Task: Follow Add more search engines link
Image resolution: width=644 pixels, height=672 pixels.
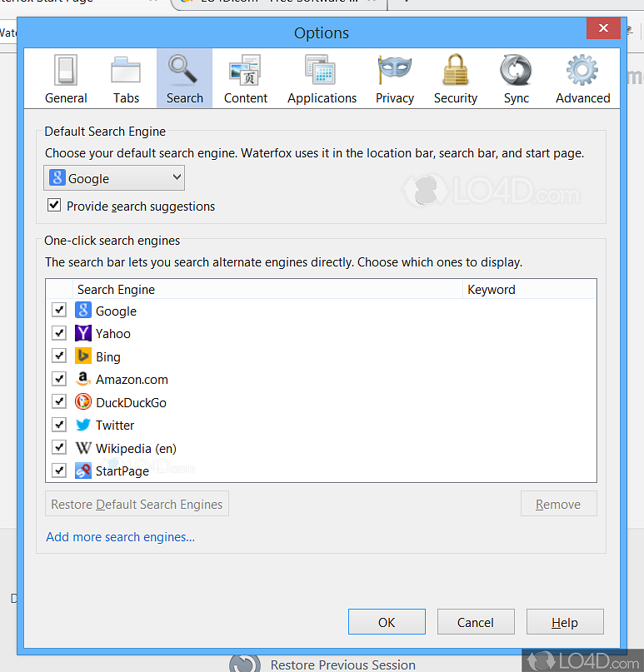Action: coord(121,537)
